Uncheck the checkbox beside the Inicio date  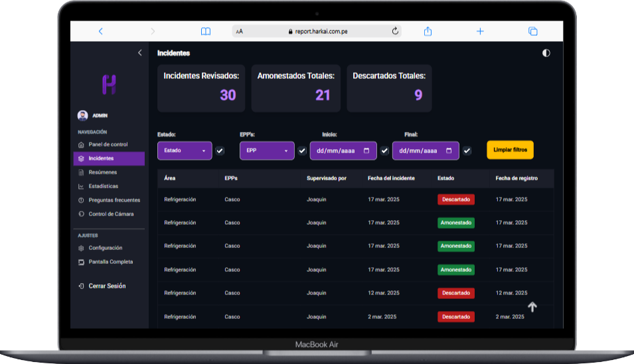(384, 151)
